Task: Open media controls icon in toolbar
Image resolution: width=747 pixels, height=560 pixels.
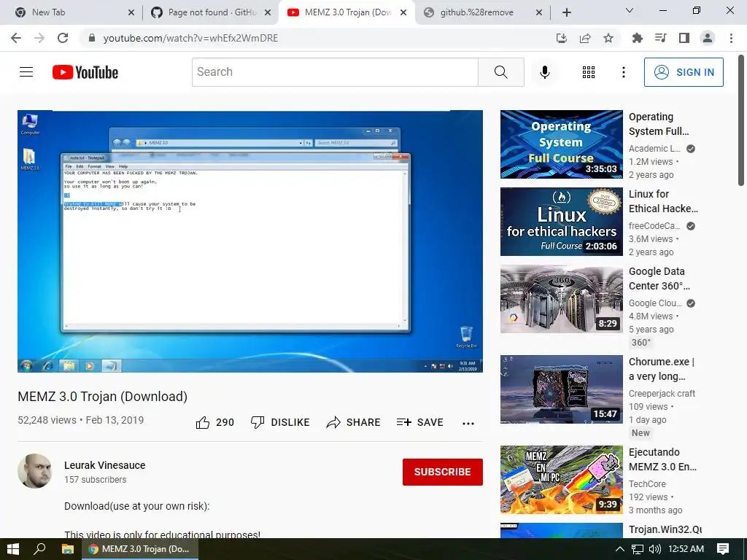Action: 661,38
